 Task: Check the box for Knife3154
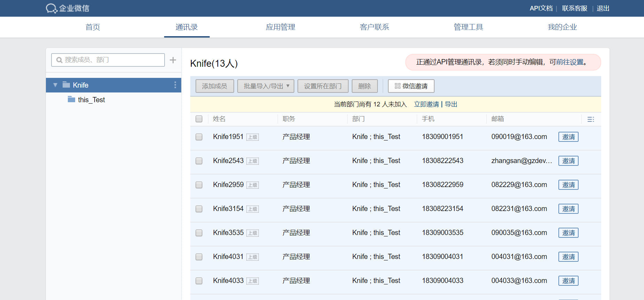pos(199,209)
